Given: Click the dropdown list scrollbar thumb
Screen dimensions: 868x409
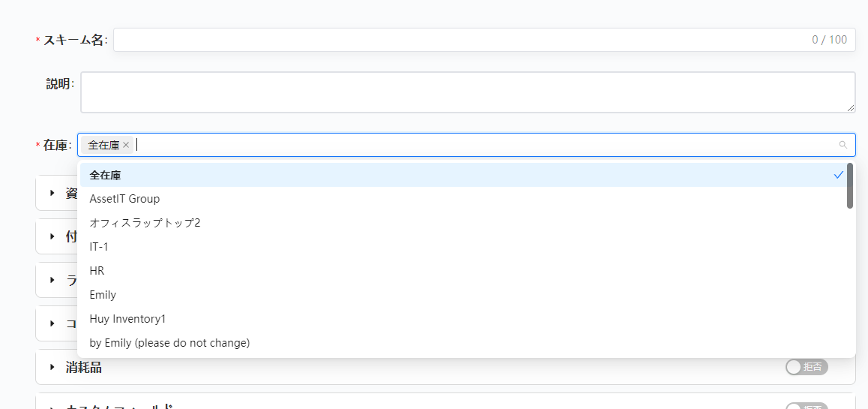Looking at the screenshot, I should click(850, 185).
